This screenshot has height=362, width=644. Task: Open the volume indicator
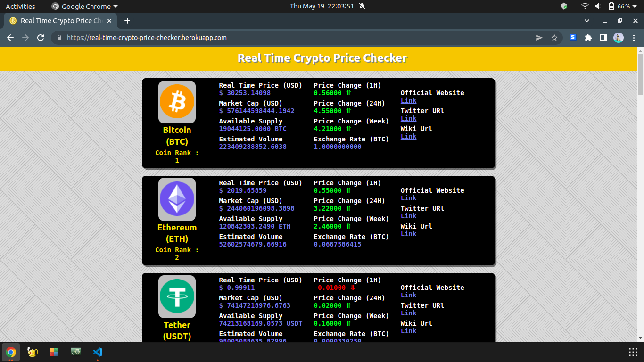coord(598,6)
